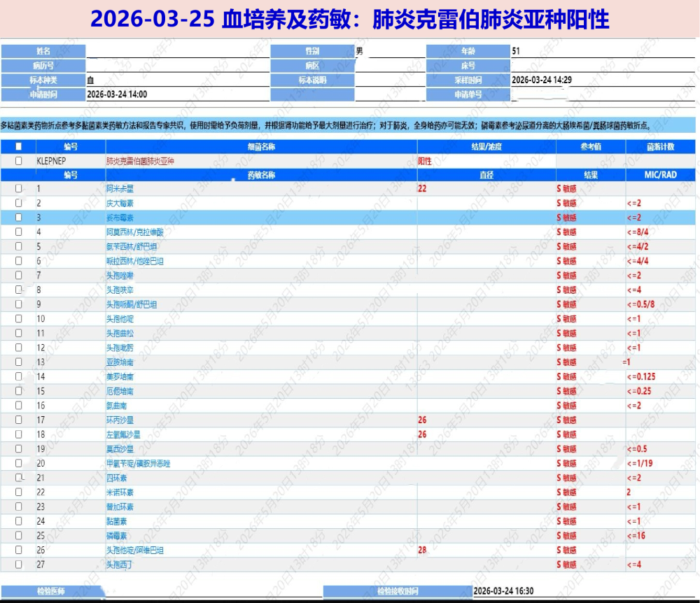
Task: Select checkbox for row 6 哌拉西林/他唑巴坦
Action: [x=19, y=260]
